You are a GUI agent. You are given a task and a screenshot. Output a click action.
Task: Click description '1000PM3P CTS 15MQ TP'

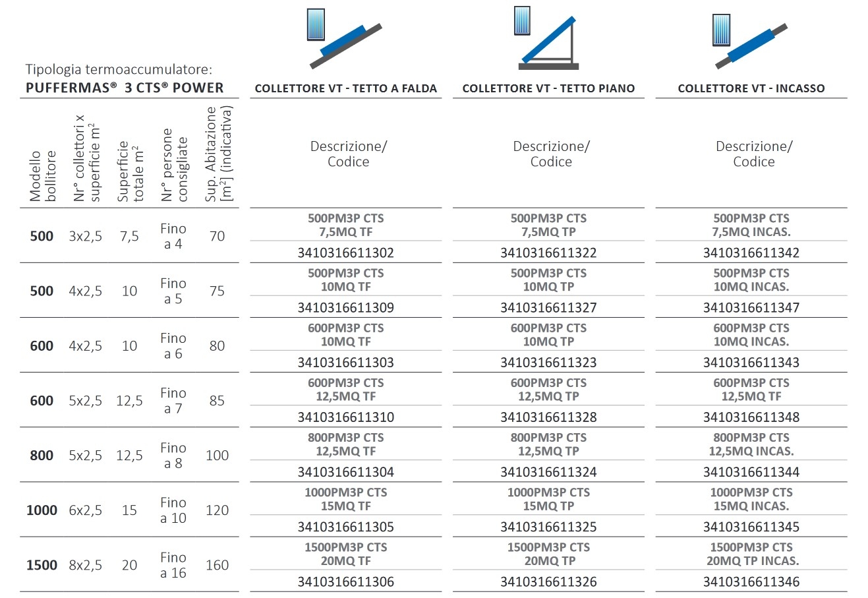tap(549, 499)
